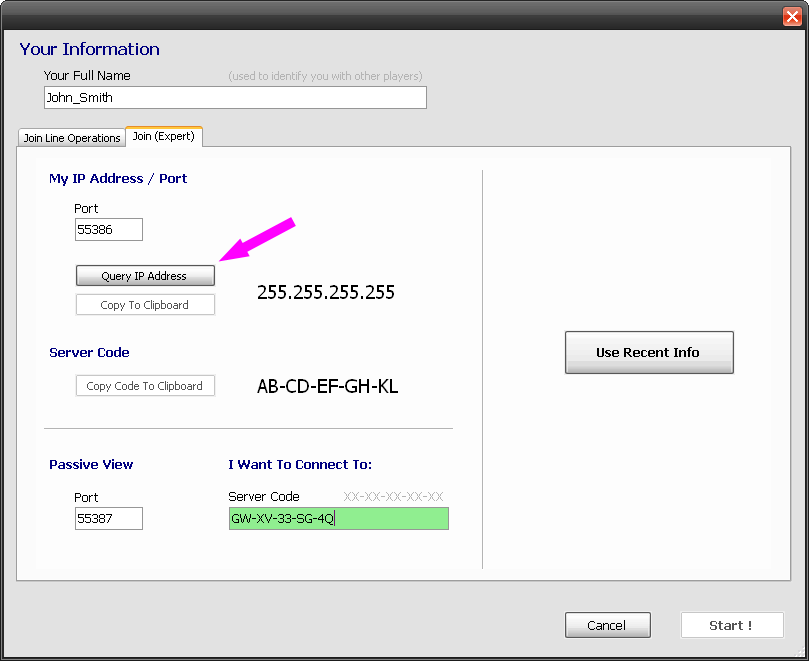Click the Your Full Name text field
809x661 pixels.
235,98
